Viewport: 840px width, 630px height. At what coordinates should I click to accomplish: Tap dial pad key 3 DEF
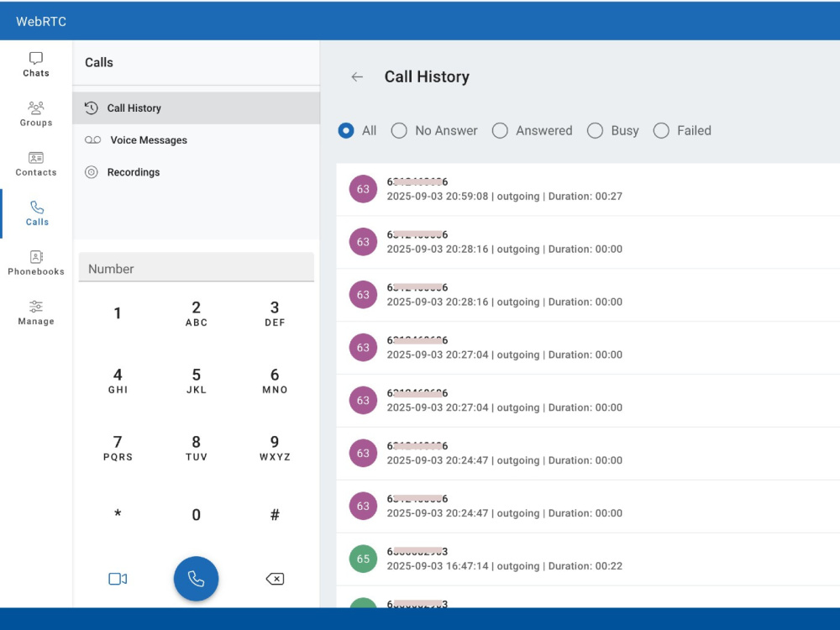pos(275,313)
